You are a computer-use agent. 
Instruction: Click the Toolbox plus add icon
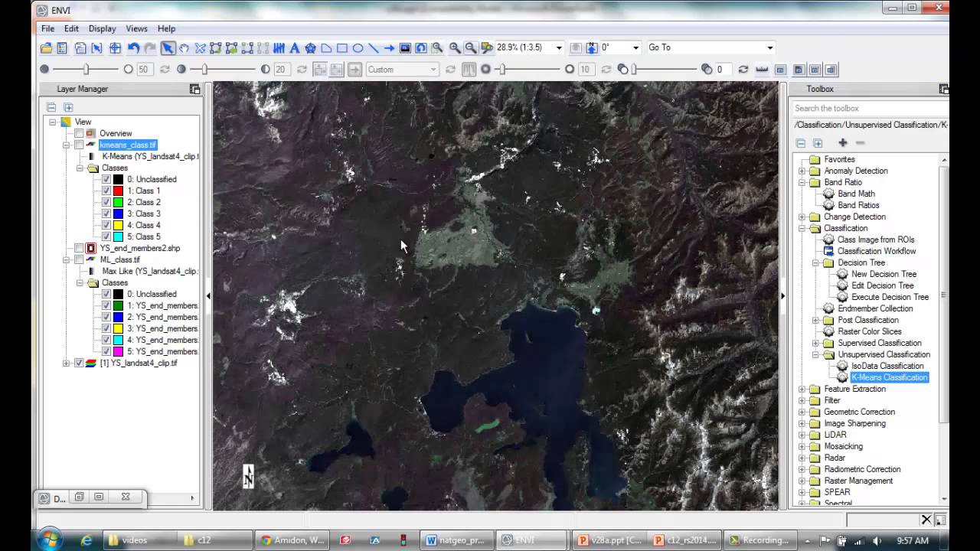point(843,143)
